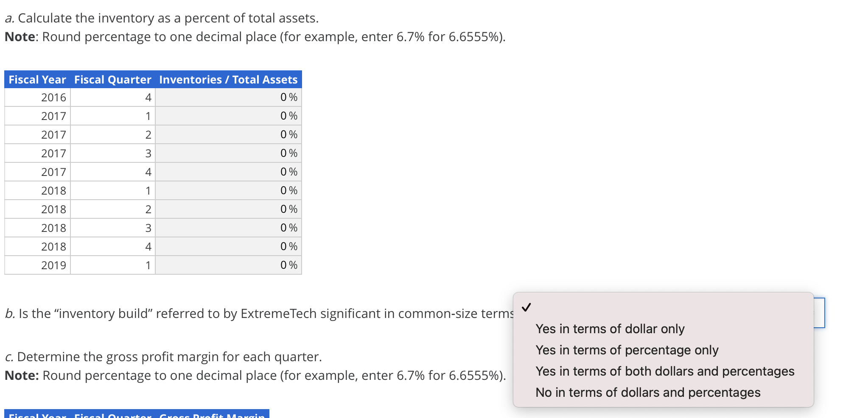The width and height of the screenshot is (868, 418).
Task: Click the 2018 Quarter 2 percentage box
Action: coord(228,209)
